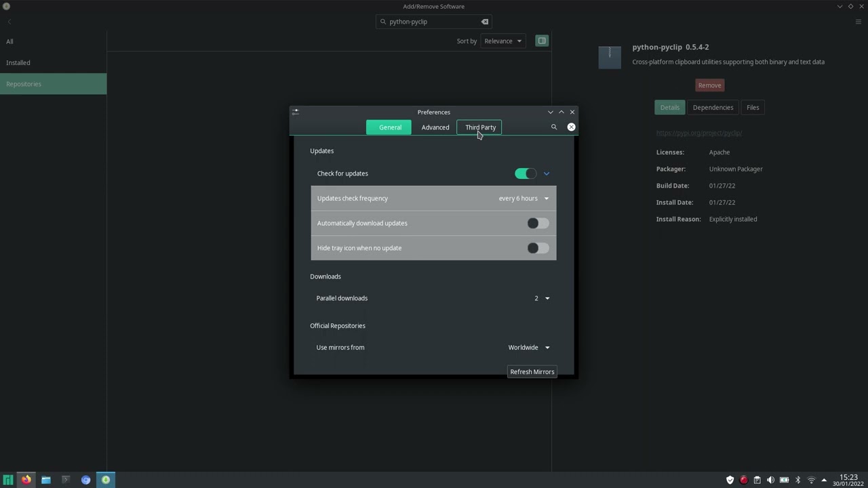Open the Manjaro application launcher menu
This screenshot has width=868, height=488.
point(8,480)
